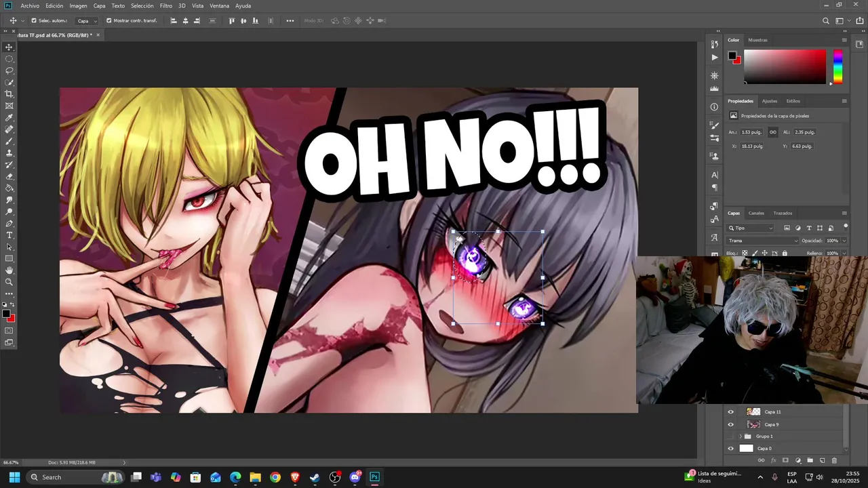Open the Actions panel play icon

[x=714, y=58]
